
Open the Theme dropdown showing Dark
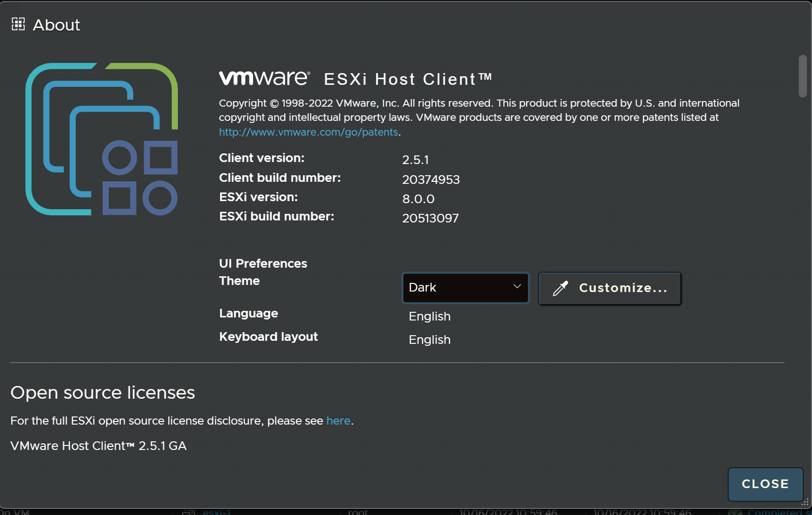[465, 288]
